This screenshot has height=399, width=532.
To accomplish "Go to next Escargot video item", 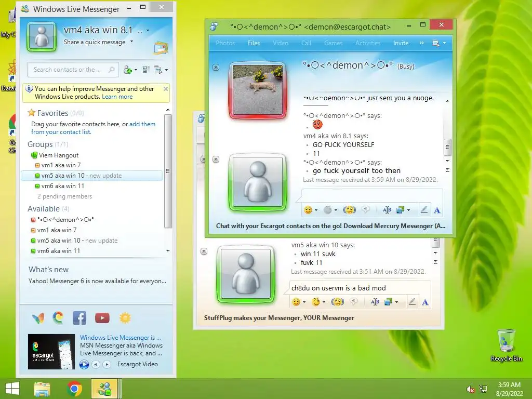I will pos(107,364).
